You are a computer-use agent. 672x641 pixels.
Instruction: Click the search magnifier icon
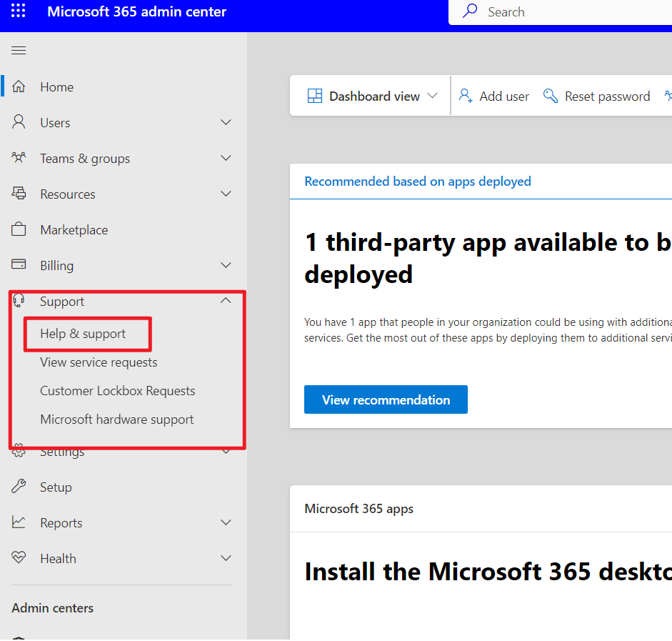point(470,11)
